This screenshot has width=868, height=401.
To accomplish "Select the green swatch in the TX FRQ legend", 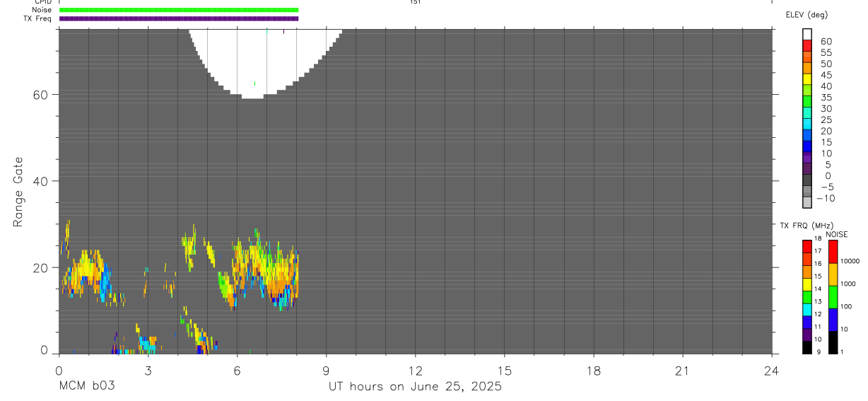I will coord(807,297).
